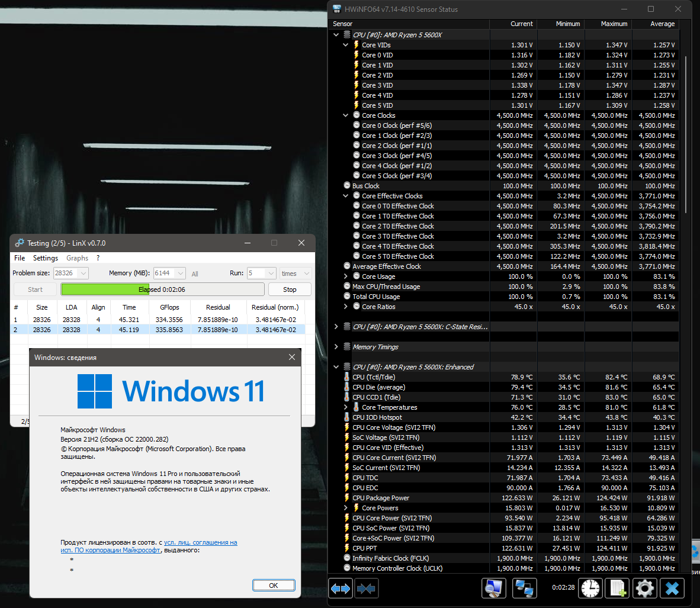The image size is (700, 608).
Task: Click the LinX elapsed progress bar
Action: click(162, 289)
